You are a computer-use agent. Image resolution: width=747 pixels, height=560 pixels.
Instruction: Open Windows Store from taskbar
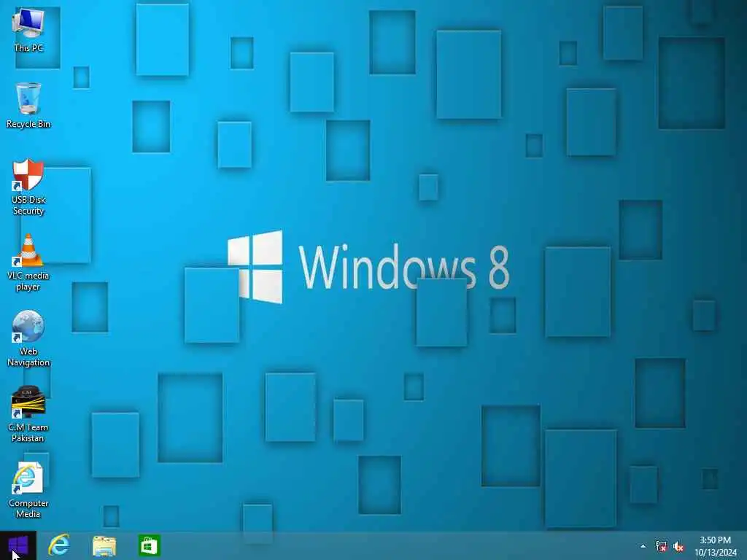coord(149,545)
